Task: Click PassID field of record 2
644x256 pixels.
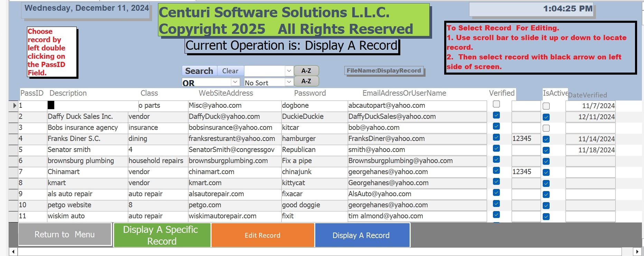Action: [x=32, y=117]
